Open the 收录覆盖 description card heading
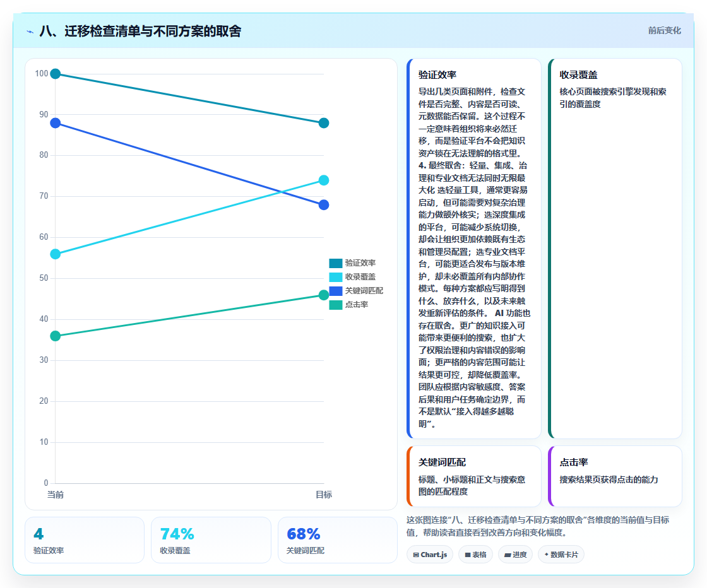 point(578,75)
